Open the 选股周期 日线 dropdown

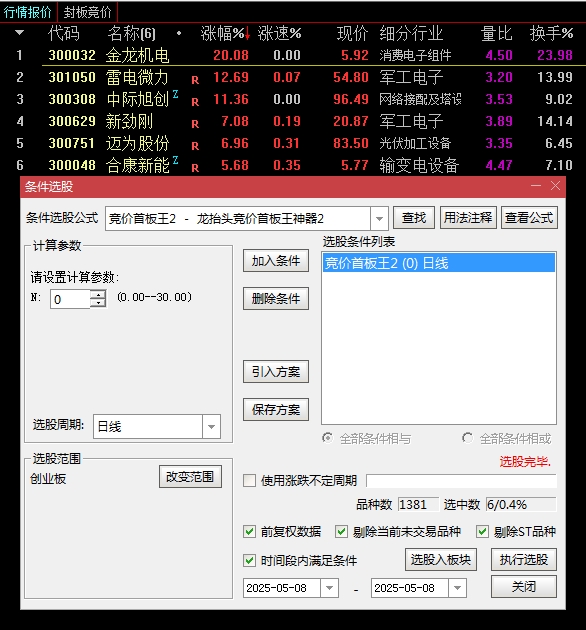(x=211, y=426)
